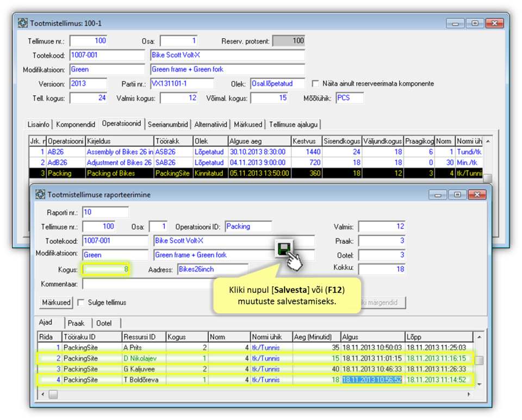Switch to the Praak tab

(76, 323)
